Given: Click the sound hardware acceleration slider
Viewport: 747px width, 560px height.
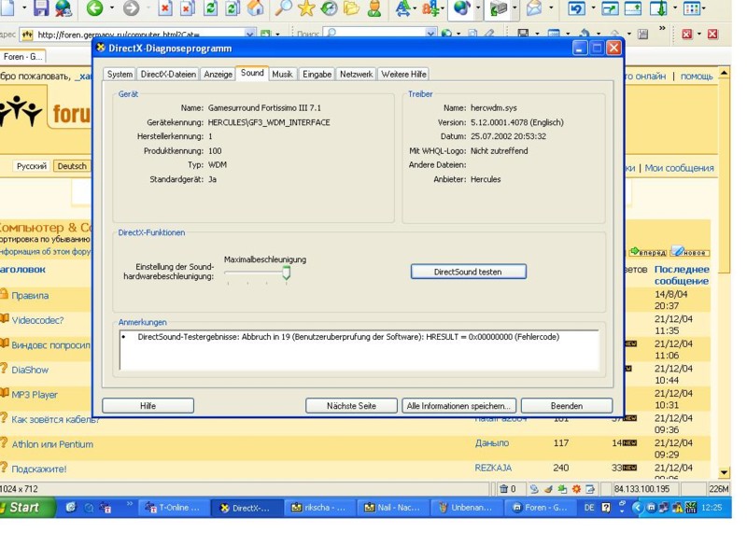Looking at the screenshot, I should coord(287,273).
